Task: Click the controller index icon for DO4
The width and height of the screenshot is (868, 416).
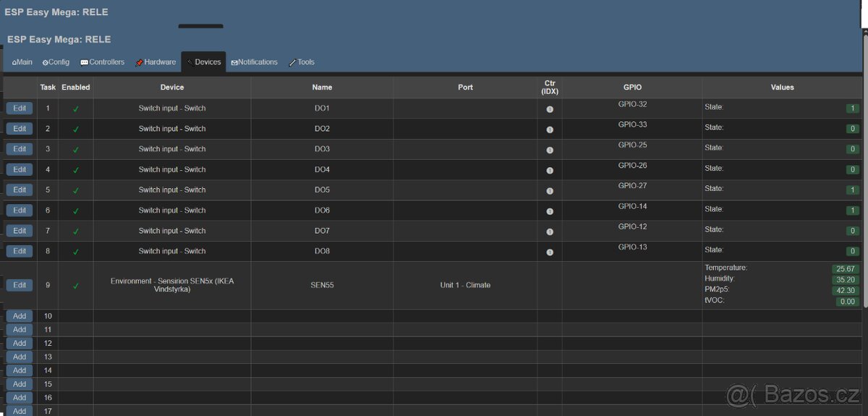Action: (550, 171)
